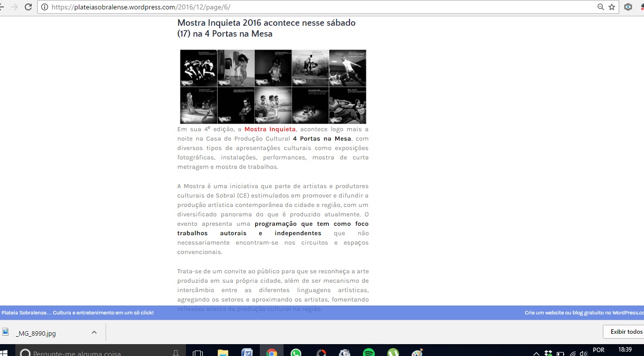The image size is (644, 356).
Task: Open the Mostra Inquieta red link
Action: click(270, 129)
